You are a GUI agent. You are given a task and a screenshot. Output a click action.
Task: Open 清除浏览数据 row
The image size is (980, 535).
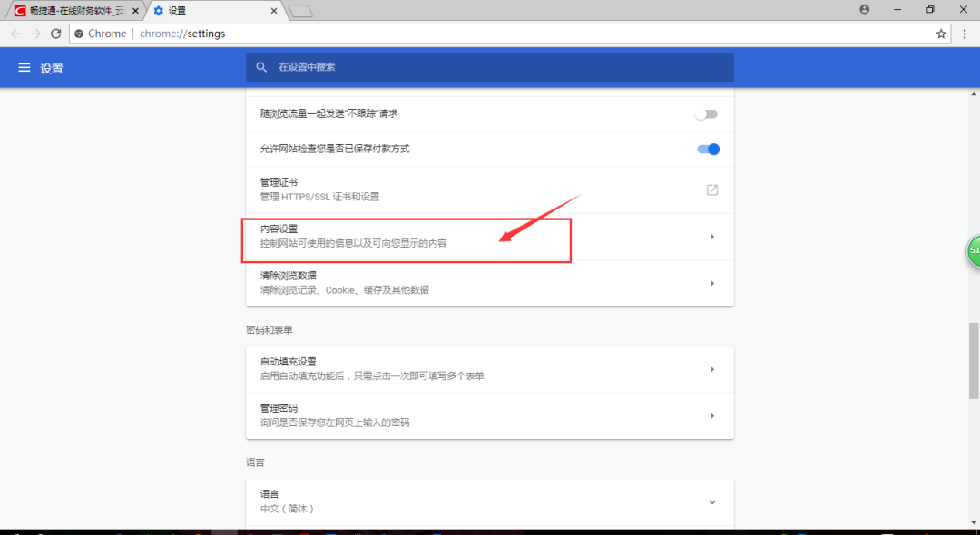tap(489, 283)
